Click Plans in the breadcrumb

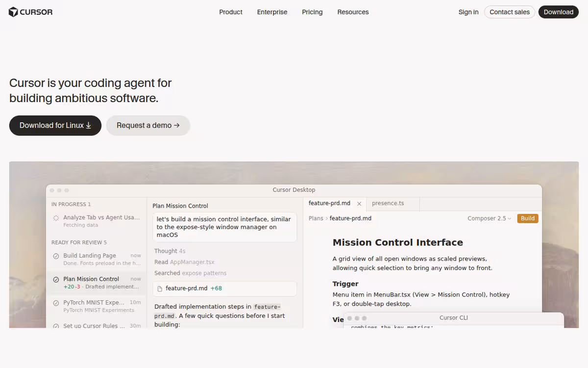316,218
